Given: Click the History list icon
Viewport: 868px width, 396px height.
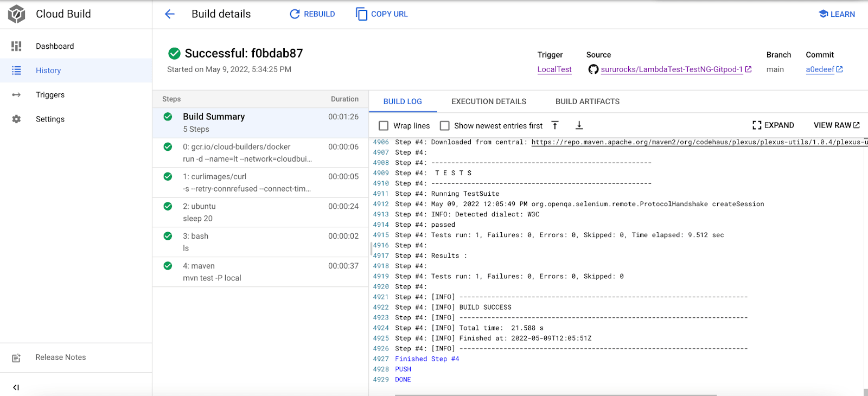Looking at the screenshot, I should pyautogui.click(x=16, y=71).
